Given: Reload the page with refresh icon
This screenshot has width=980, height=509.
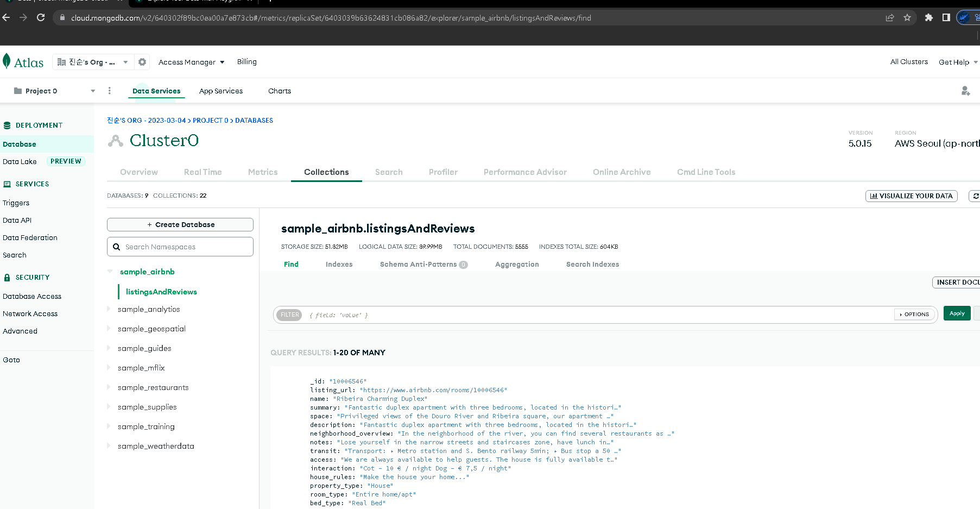Looking at the screenshot, I should coord(41,17).
